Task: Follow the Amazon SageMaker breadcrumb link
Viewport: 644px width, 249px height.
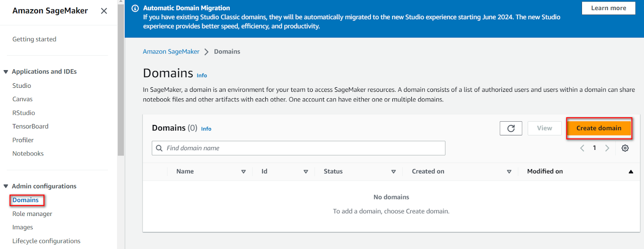Action: pos(171,52)
